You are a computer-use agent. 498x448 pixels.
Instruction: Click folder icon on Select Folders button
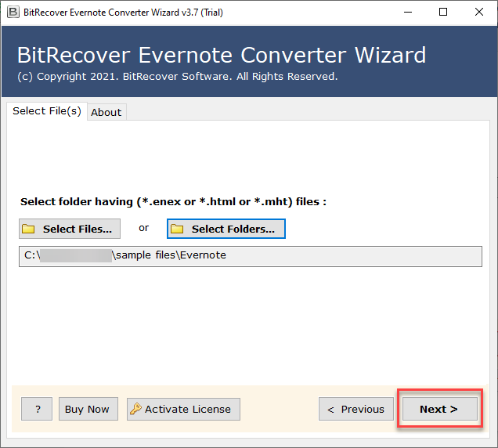(x=177, y=229)
